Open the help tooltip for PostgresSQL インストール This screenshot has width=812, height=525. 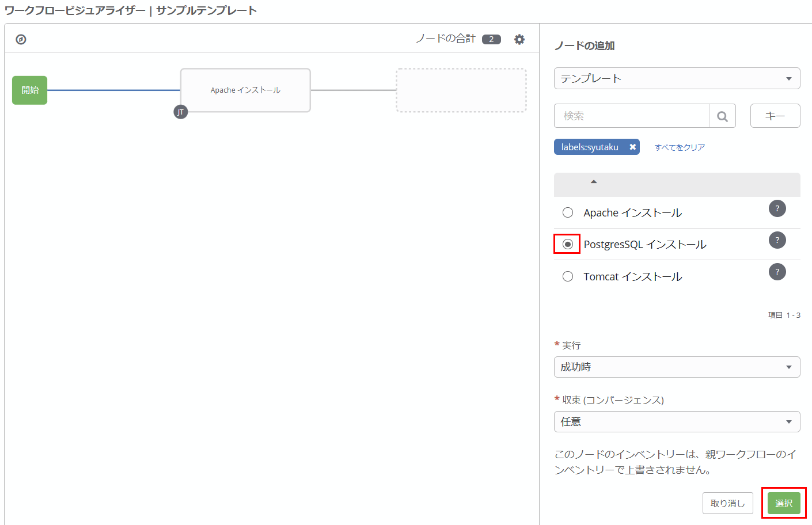click(x=777, y=240)
